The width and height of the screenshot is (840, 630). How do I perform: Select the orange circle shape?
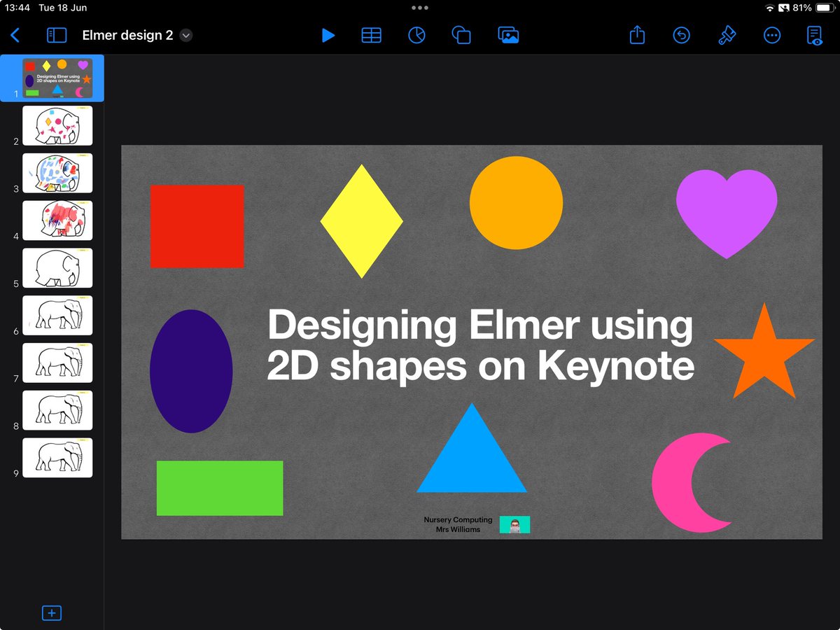tap(516, 203)
